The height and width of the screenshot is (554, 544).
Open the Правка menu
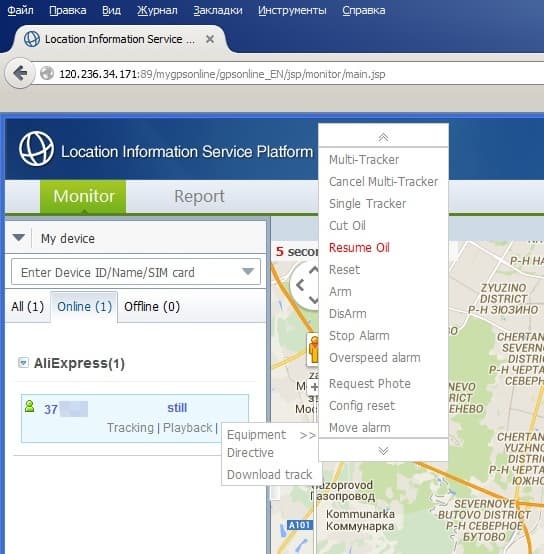click(68, 10)
